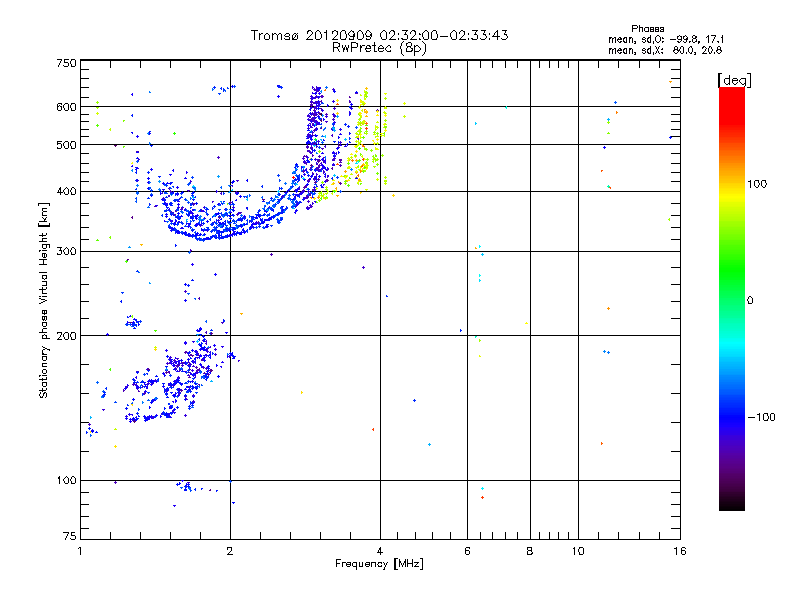Click the 'Frequency [MHz]' axis label

(379, 564)
